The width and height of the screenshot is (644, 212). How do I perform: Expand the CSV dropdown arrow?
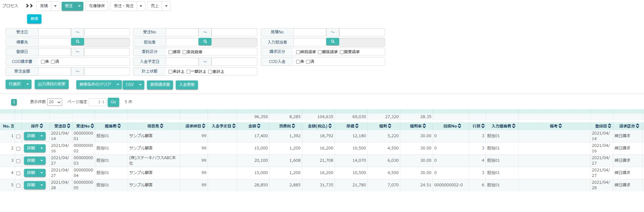click(x=140, y=84)
